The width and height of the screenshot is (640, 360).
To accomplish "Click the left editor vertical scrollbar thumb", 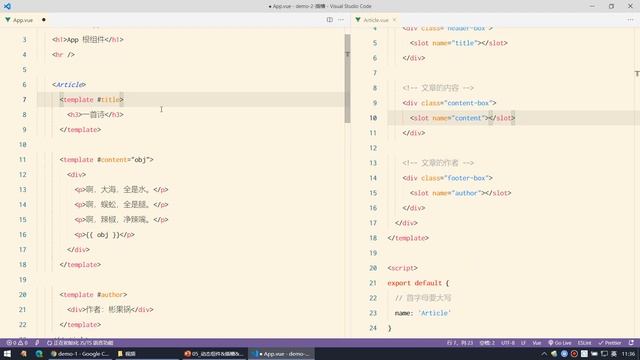I will pos(347,78).
